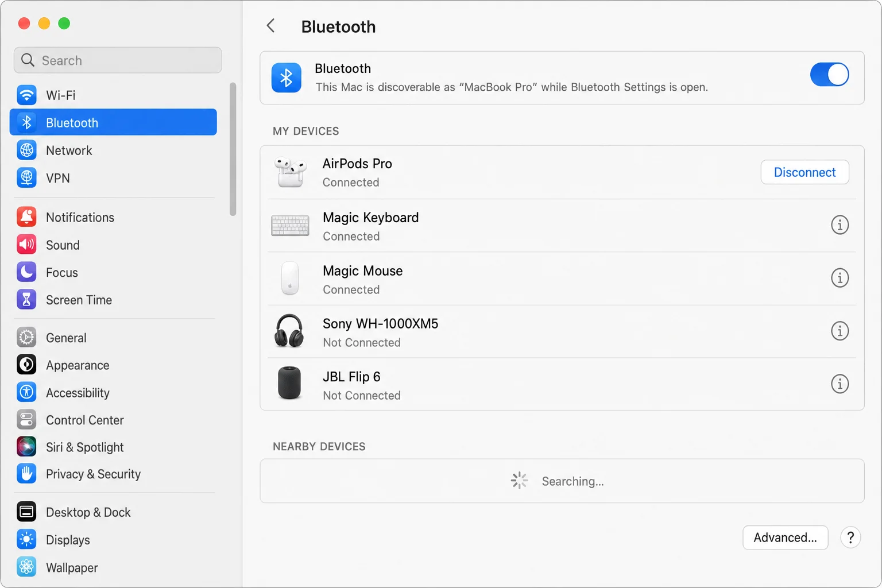The width and height of the screenshot is (882, 588).
Task: Click the sidebar scrollbar
Action: point(233,149)
